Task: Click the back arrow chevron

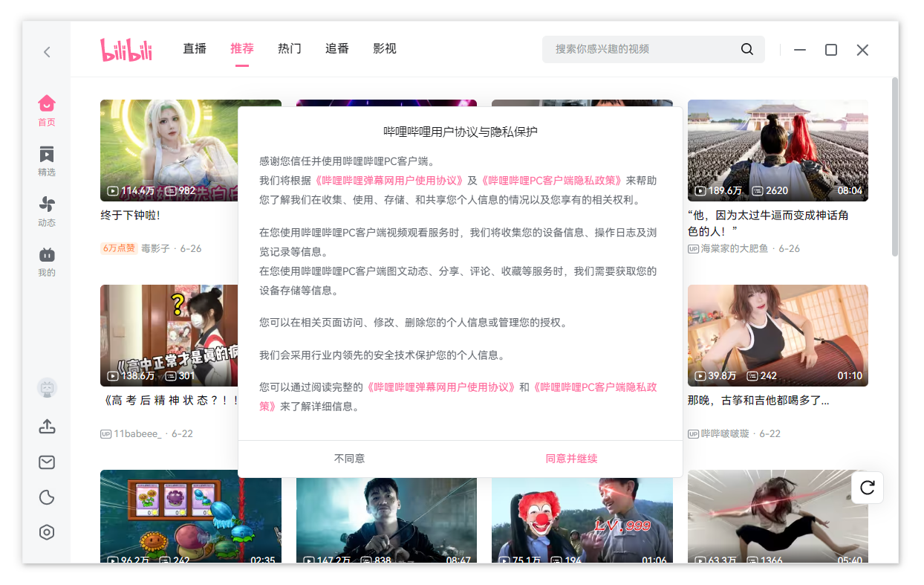Action: click(x=47, y=52)
